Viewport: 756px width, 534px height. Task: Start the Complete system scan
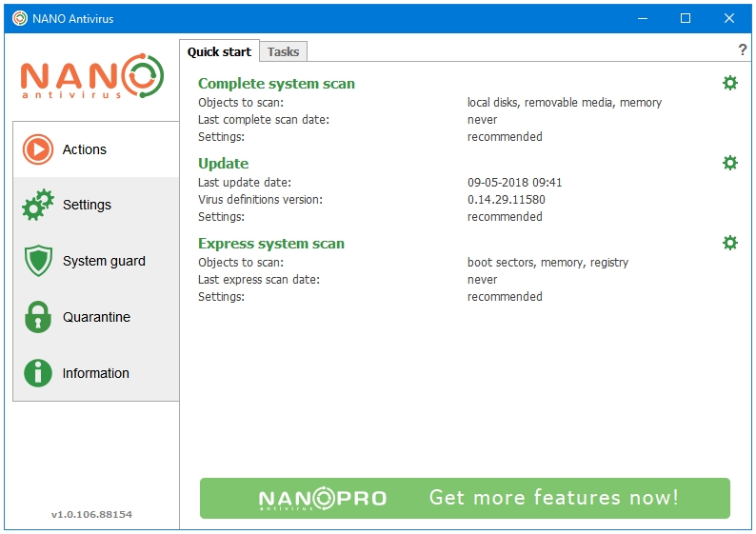(276, 84)
